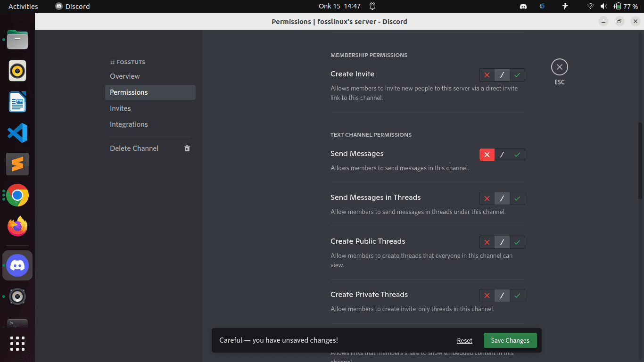
Task: Open LibreOffice Writer from the dock
Action: click(x=17, y=102)
